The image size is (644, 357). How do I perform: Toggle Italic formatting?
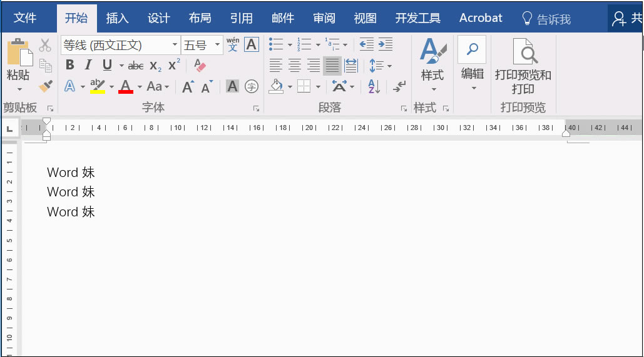88,65
